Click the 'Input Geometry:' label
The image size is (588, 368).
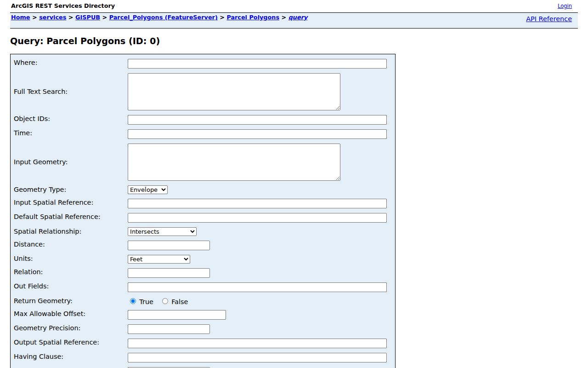(x=40, y=162)
